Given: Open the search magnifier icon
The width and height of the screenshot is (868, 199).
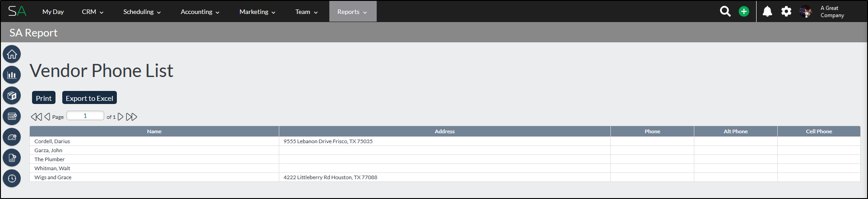Looking at the screenshot, I should [x=725, y=11].
